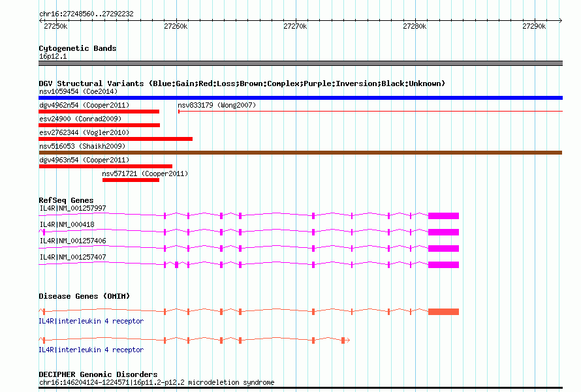Click the thin red nsv833179 variant line
581x392 pixels.
371,112
